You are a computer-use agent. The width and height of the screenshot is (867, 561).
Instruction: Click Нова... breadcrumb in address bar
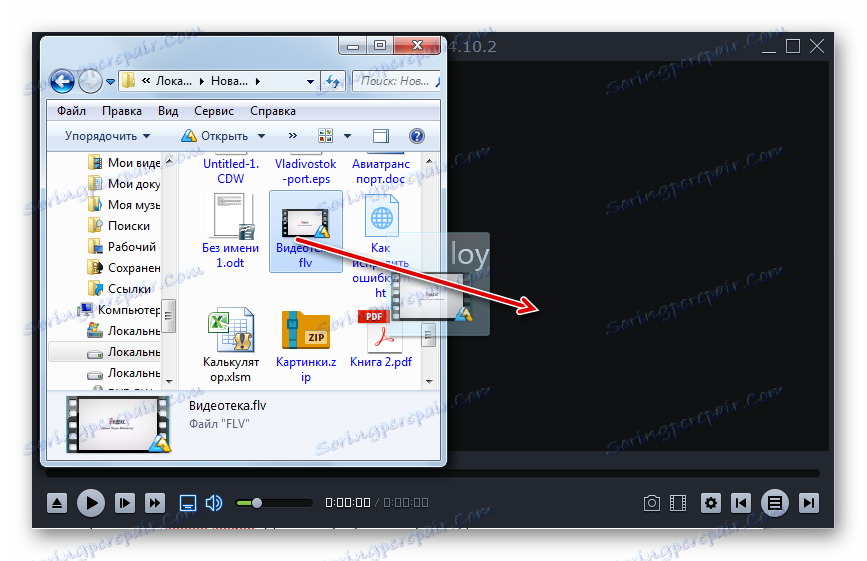(x=229, y=81)
